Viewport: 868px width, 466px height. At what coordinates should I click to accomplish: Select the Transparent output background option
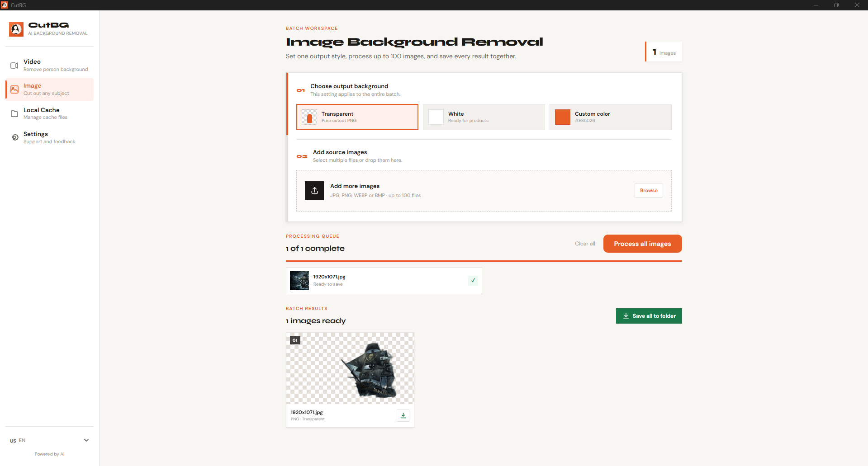(x=357, y=117)
